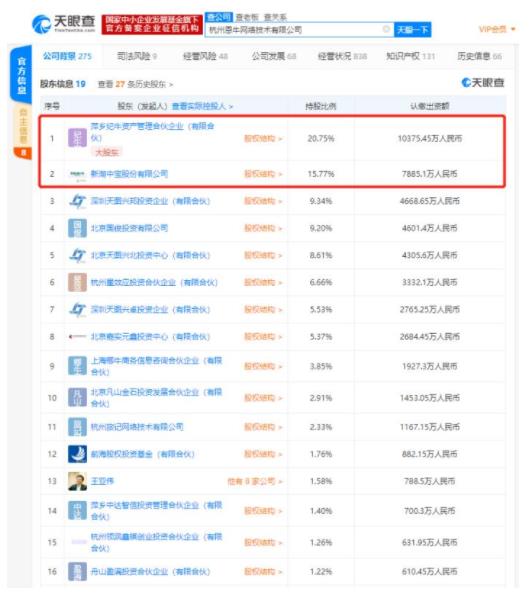Click the 凡山 avatar icon in row 10

coord(77,397)
